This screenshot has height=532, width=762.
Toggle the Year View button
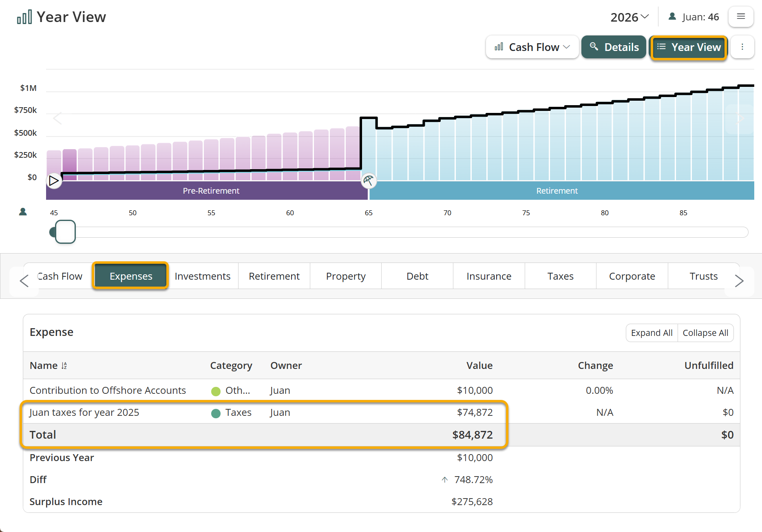(689, 47)
